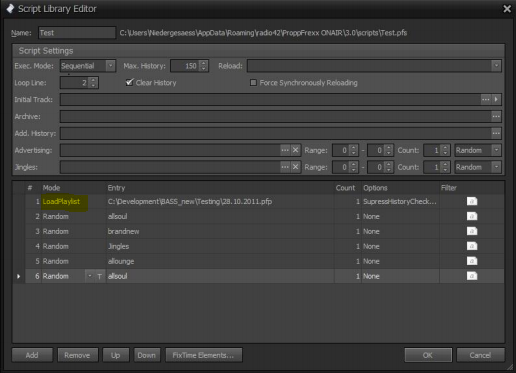Move entry Up
Screen dimensions: 516x373
116,355
